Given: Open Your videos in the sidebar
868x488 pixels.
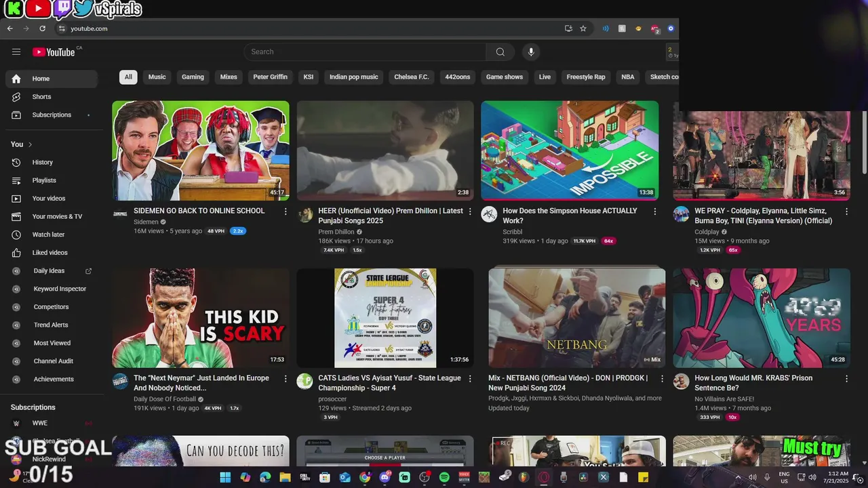Looking at the screenshot, I should [x=52, y=199].
